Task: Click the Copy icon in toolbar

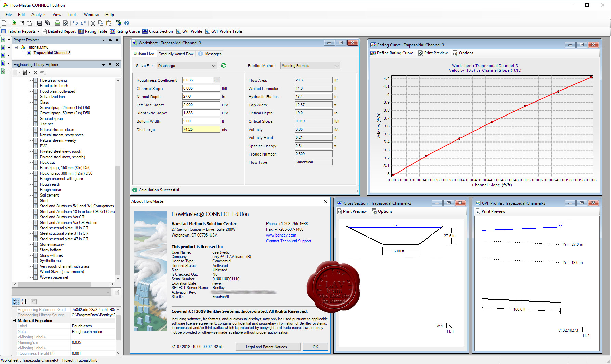Action: click(101, 23)
